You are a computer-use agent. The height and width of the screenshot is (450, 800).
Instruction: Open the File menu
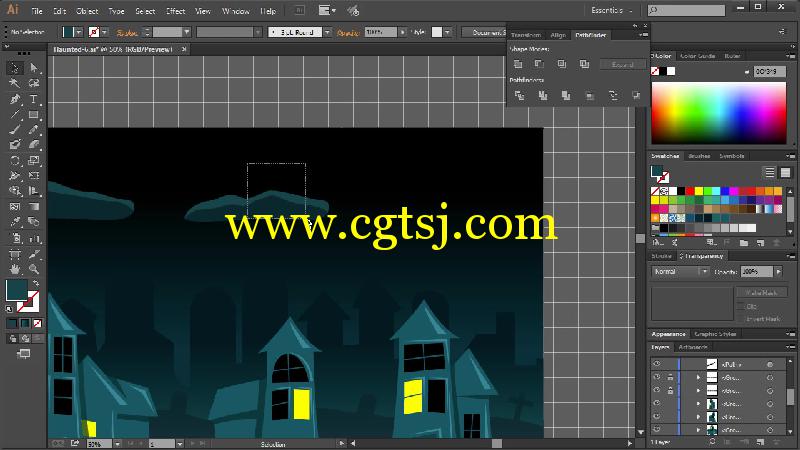[37, 11]
